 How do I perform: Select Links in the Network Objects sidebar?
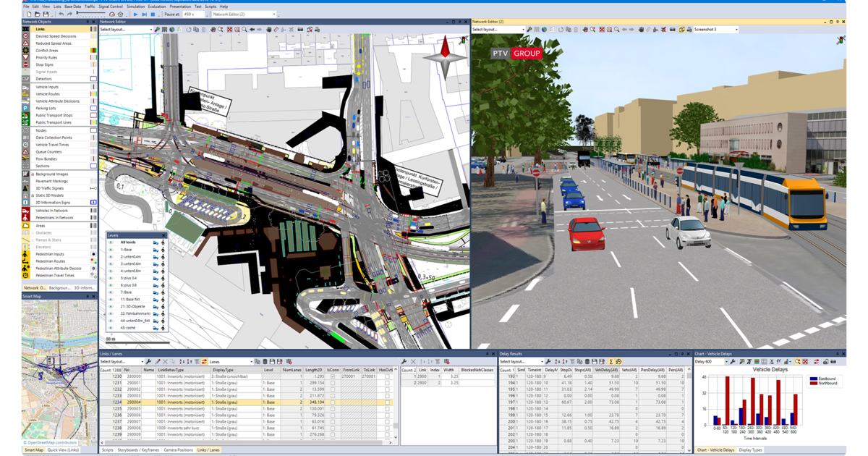pos(41,29)
